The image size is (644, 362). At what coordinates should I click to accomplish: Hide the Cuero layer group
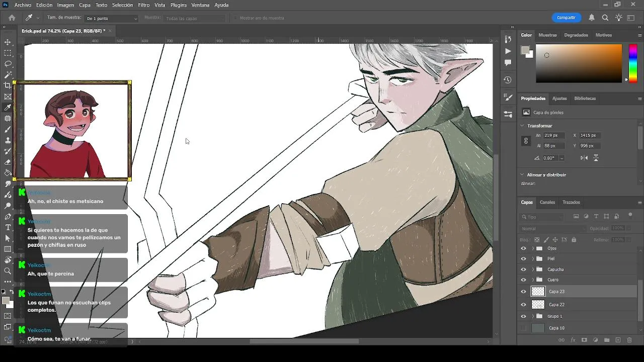click(x=524, y=280)
